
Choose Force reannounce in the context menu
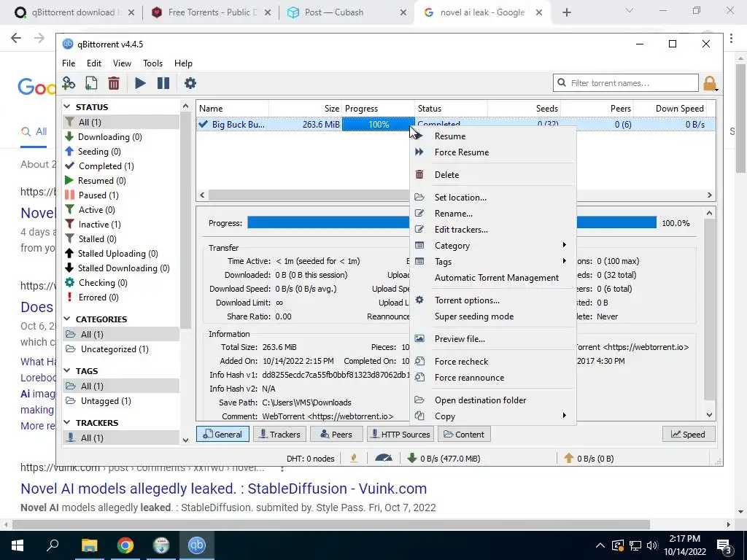[x=493, y=378]
